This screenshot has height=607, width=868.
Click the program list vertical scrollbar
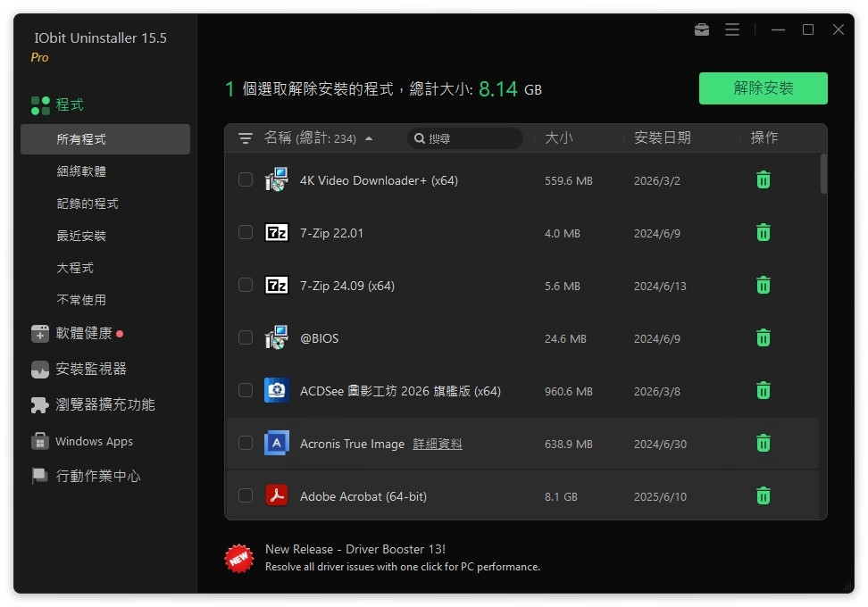click(x=823, y=174)
